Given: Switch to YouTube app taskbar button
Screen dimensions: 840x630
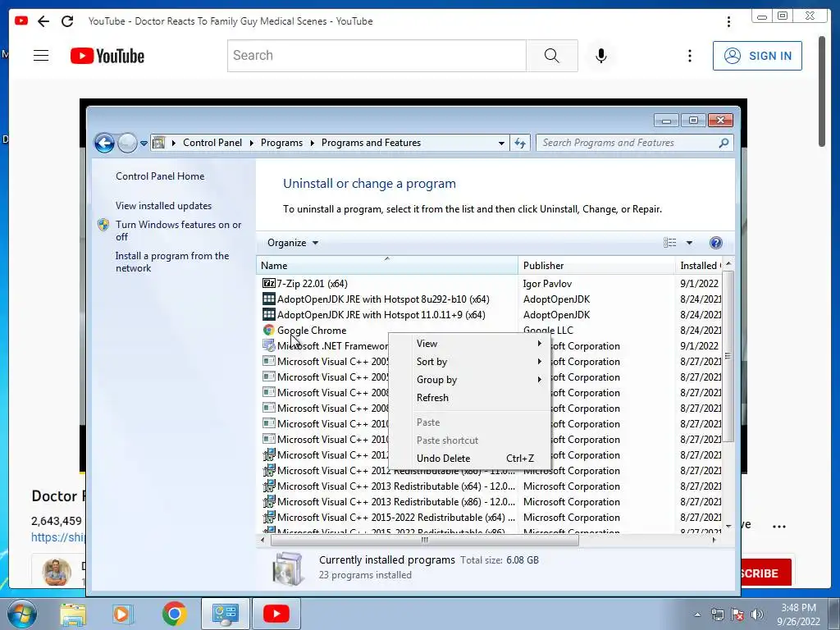Looking at the screenshot, I should [x=276, y=614].
